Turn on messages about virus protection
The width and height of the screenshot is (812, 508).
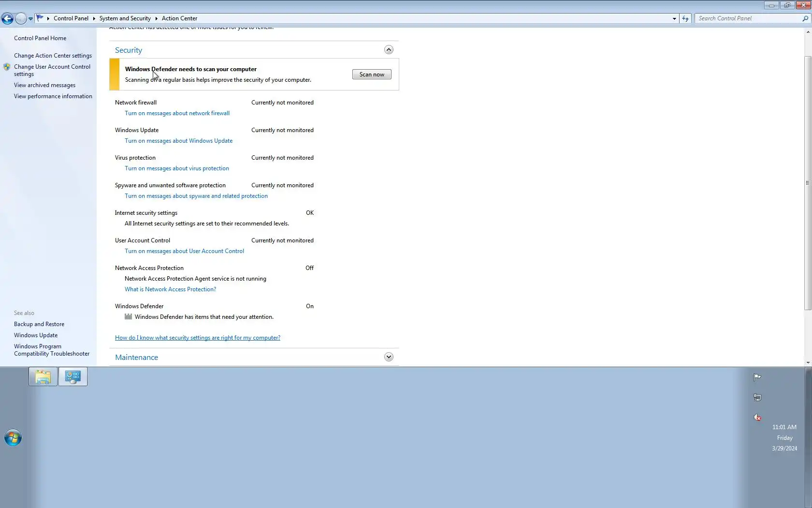177,168
